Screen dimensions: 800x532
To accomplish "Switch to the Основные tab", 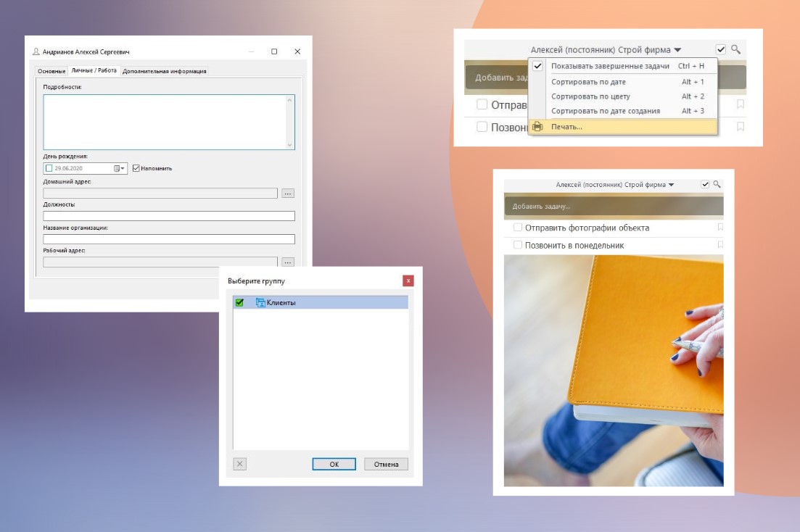I will coord(51,72).
